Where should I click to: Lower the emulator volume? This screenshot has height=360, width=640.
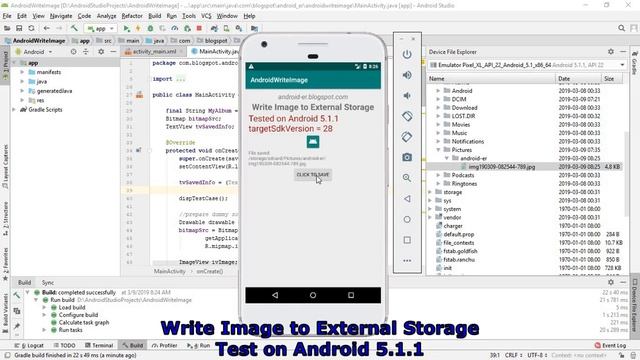[x=407, y=96]
